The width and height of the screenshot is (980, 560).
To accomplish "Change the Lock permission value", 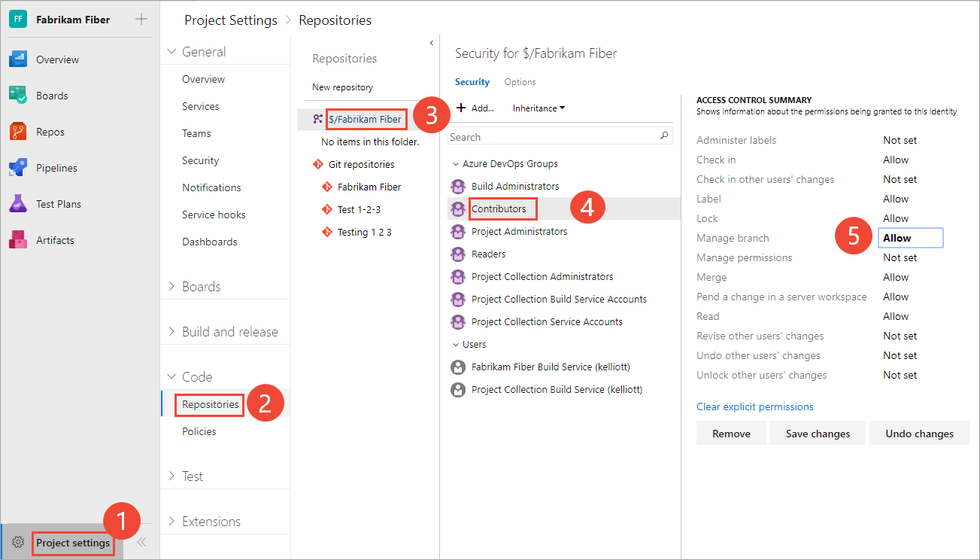I will 896,218.
